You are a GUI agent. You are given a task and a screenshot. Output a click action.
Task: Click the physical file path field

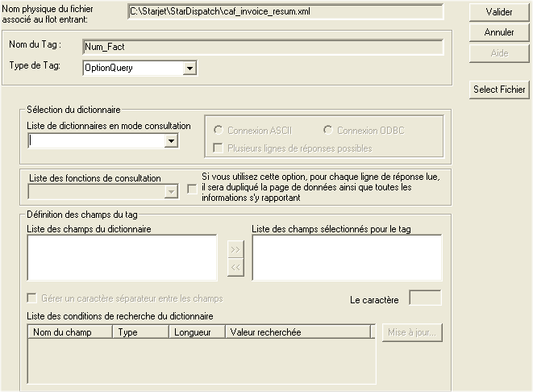pyautogui.click(x=285, y=11)
